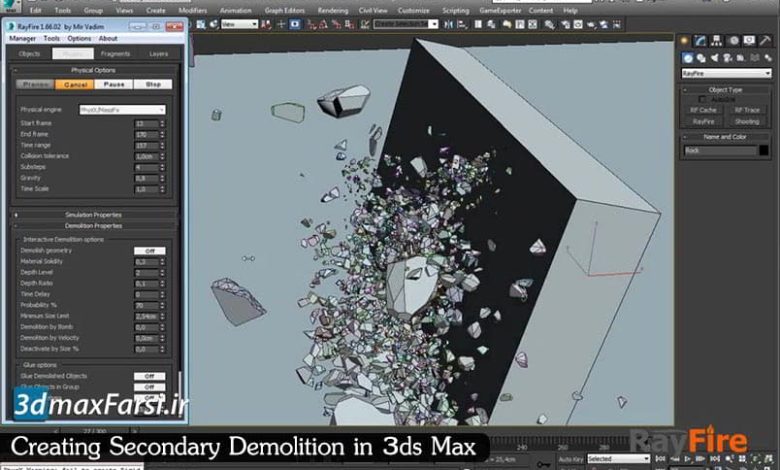Select the Geometry category icon

[x=688, y=58]
